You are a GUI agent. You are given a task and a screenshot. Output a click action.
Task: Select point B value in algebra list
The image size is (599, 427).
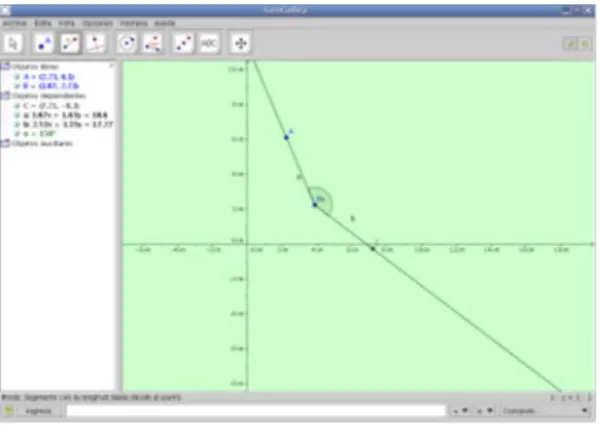point(51,86)
